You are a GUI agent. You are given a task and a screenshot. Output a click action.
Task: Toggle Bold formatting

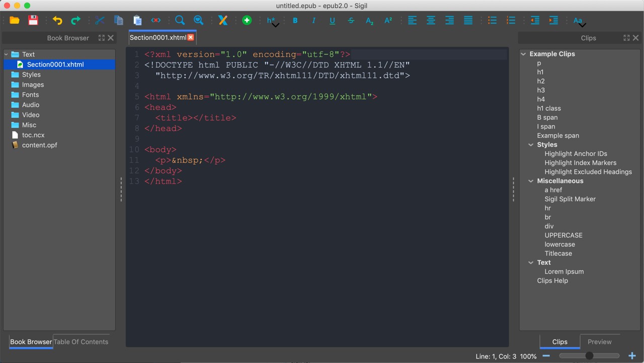(x=295, y=21)
